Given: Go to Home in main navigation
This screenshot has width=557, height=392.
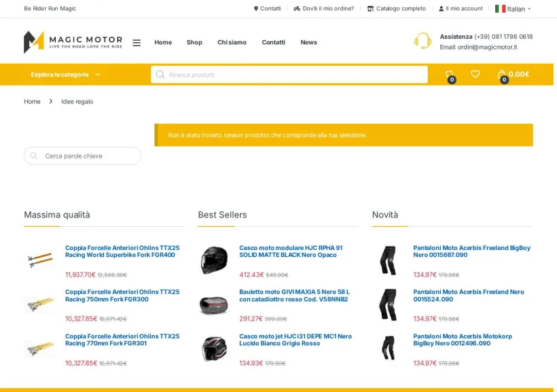Looking at the screenshot, I should [163, 42].
